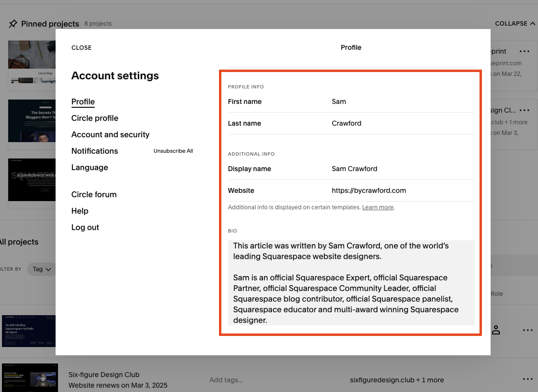The width and height of the screenshot is (538, 392).
Task: Open the three-dot menu beside the person icon
Action: 528,330
